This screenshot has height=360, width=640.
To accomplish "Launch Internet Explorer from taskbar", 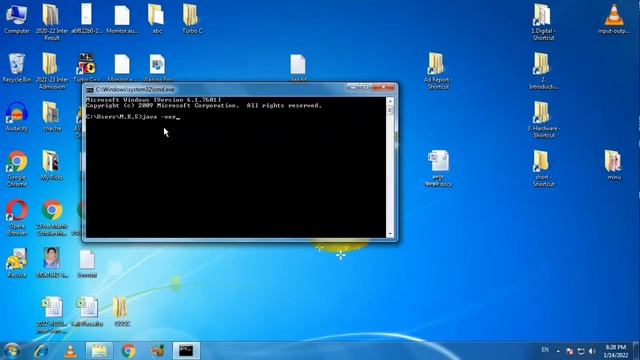I will [41, 351].
